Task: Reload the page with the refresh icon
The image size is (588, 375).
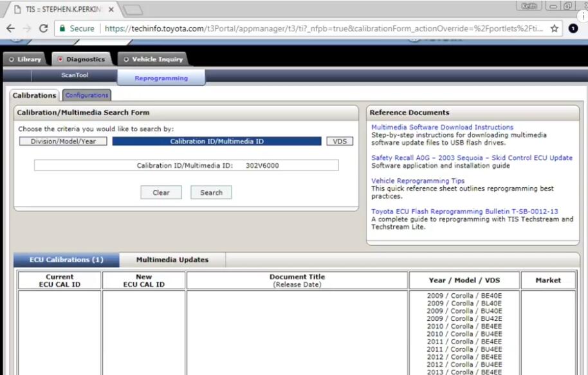Action: point(44,28)
